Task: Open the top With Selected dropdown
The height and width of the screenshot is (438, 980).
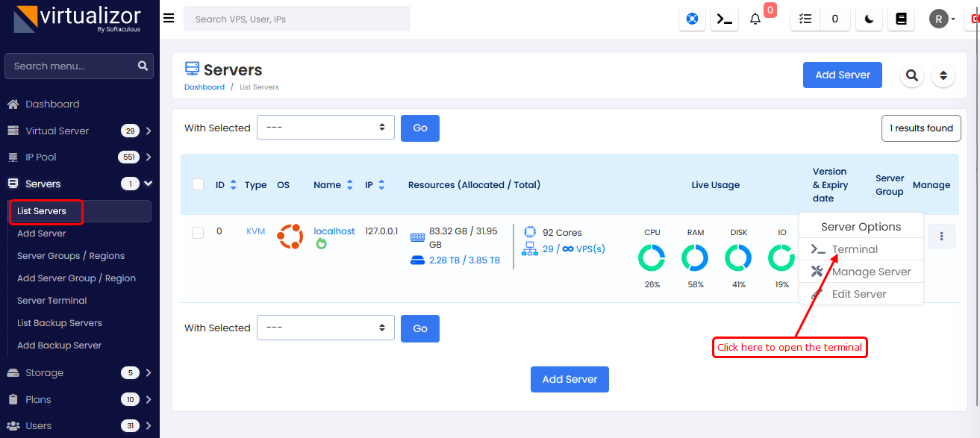Action: (325, 128)
